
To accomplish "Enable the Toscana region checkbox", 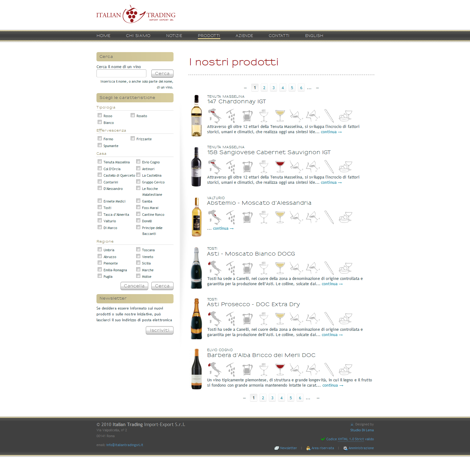I will pyautogui.click(x=138, y=249).
